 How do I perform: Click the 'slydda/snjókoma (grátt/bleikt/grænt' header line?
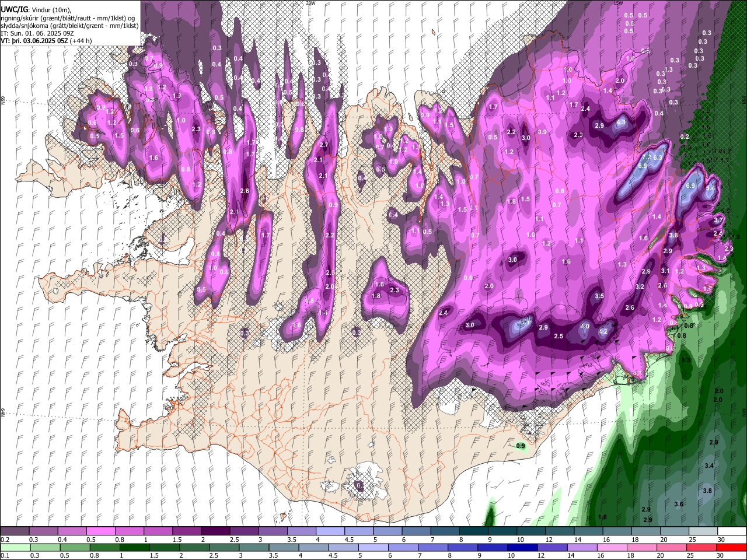click(x=69, y=26)
